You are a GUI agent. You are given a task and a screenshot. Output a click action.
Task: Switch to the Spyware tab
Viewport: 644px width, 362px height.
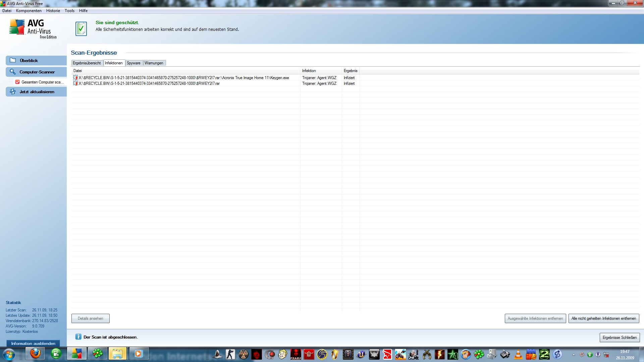point(133,63)
